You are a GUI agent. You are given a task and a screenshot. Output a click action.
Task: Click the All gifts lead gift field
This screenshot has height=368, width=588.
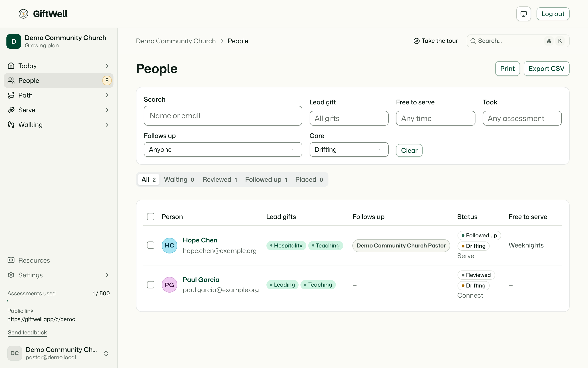[x=349, y=118]
